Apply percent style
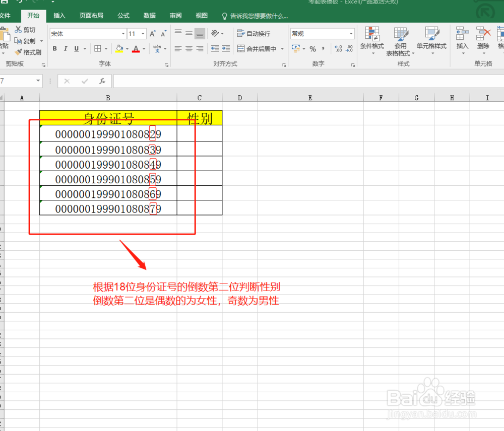 pyautogui.click(x=313, y=49)
